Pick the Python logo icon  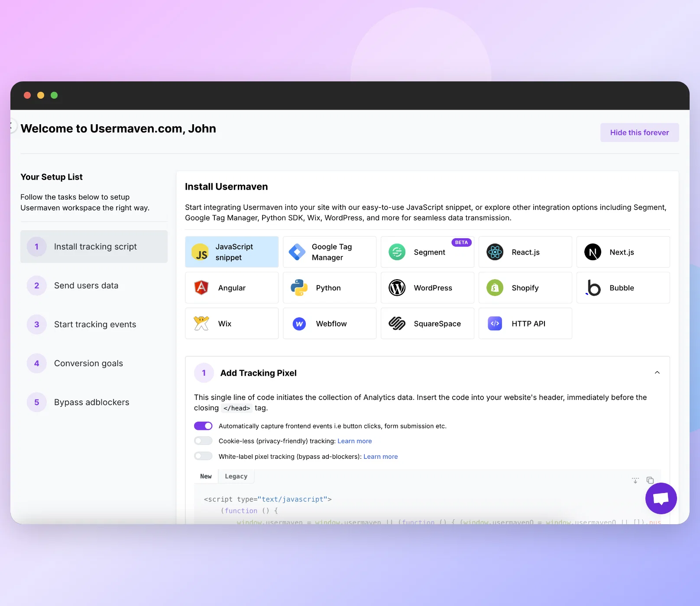click(x=299, y=288)
